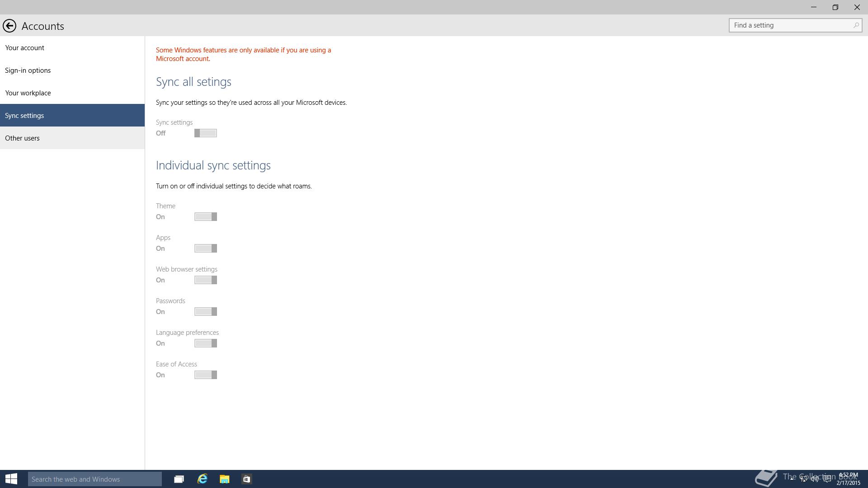Viewport: 868px width, 488px height.
Task: Toggle the Sync settings master switch
Action: 206,133
